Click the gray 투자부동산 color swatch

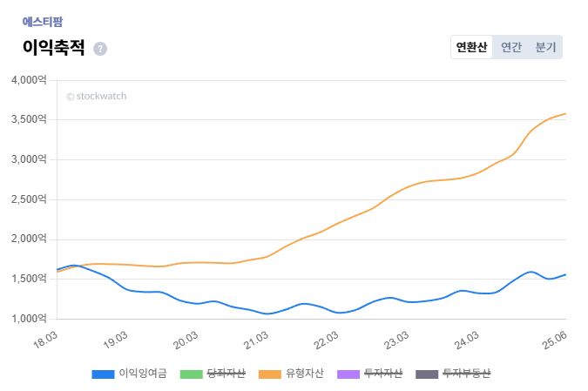(x=427, y=374)
